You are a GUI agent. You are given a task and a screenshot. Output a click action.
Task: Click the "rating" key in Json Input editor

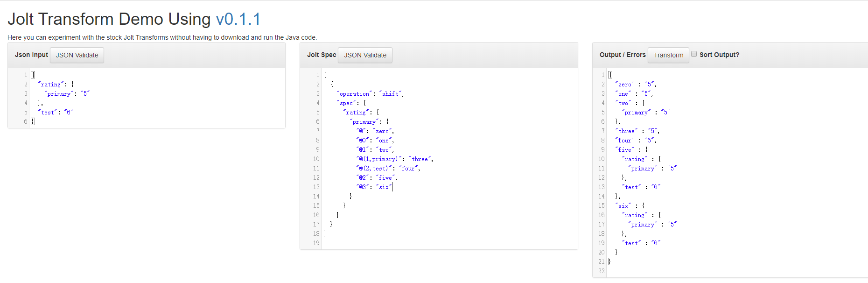pos(50,84)
